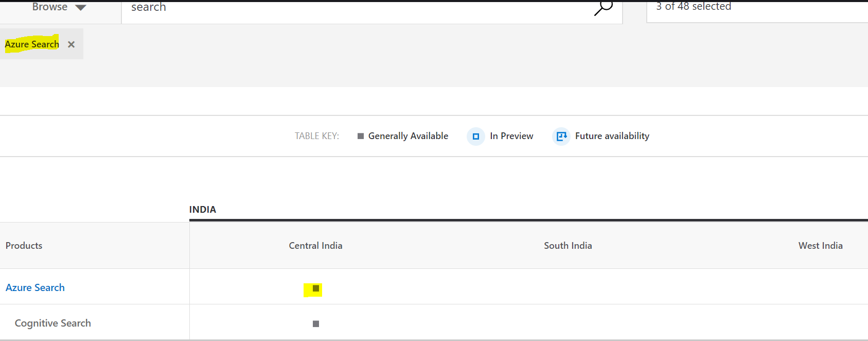Click the Azure Search filter chip label

(32, 44)
